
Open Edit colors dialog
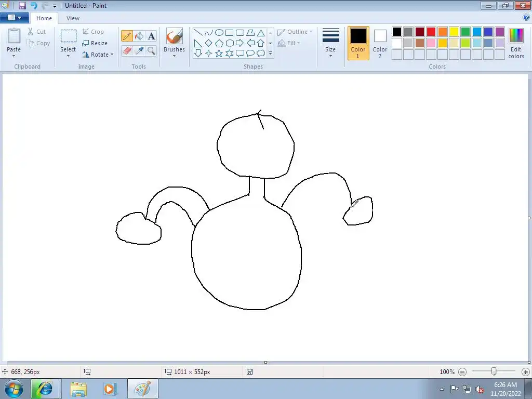(516, 43)
